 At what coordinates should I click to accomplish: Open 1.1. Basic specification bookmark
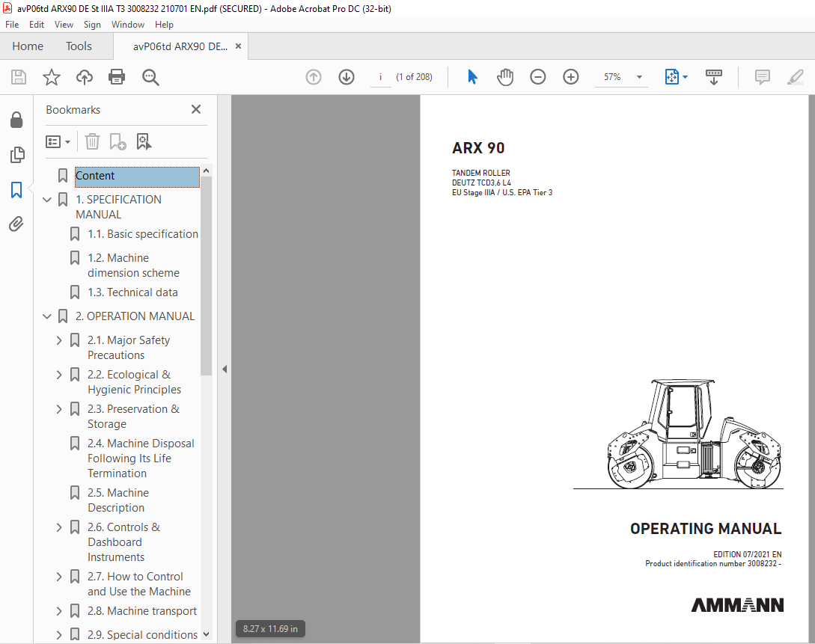(x=143, y=234)
